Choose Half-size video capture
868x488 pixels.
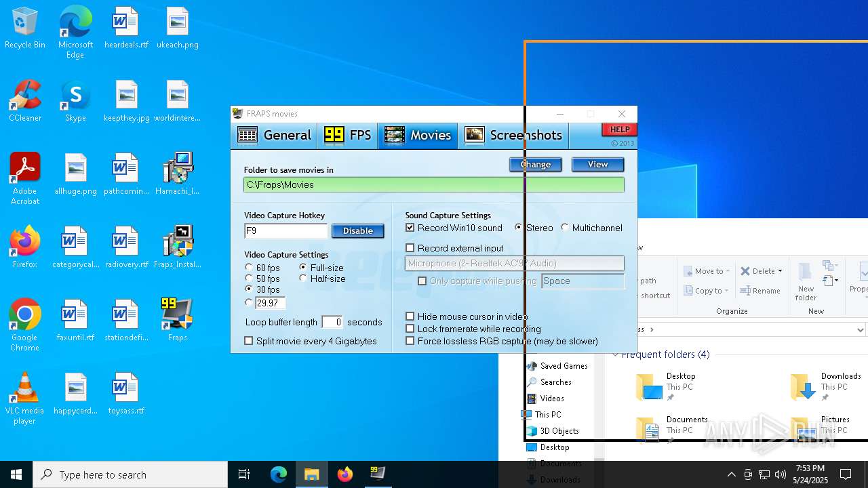(303, 279)
